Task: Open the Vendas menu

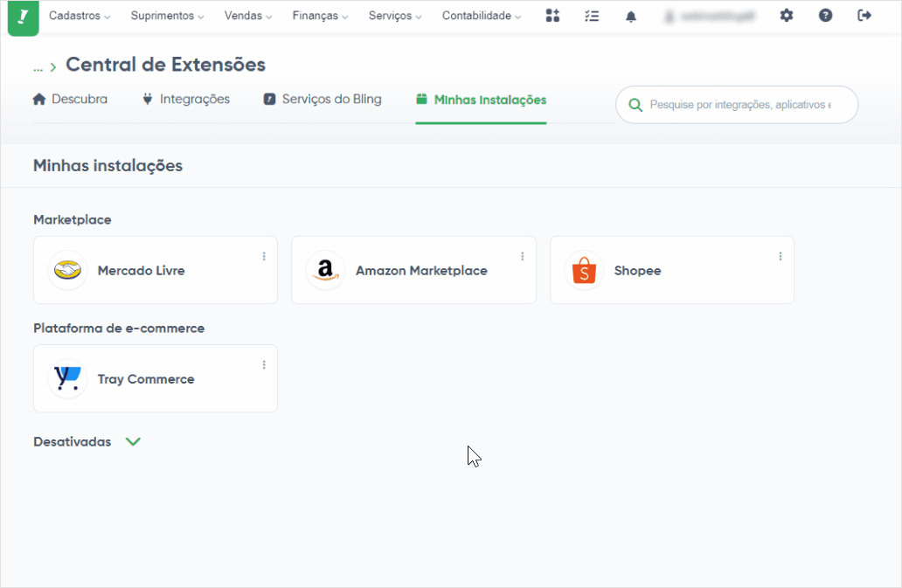Action: (248, 16)
